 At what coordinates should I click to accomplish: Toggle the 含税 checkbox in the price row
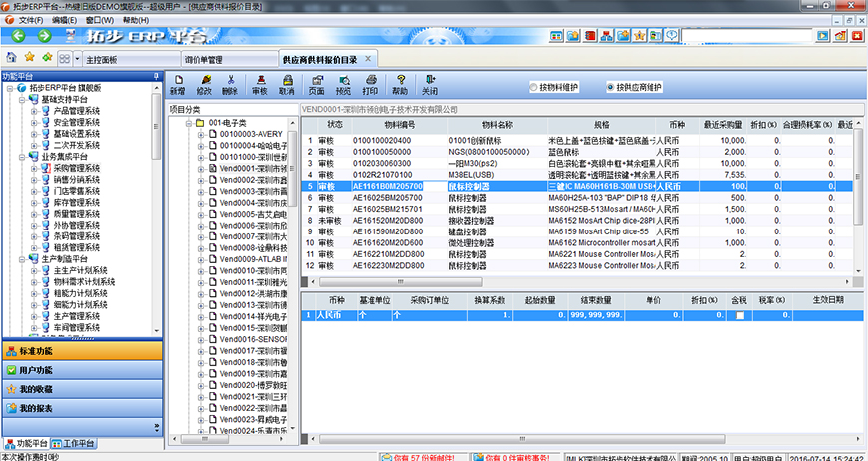tap(739, 315)
